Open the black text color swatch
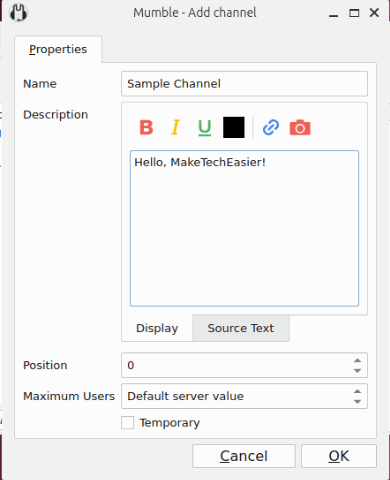Image resolution: width=390 pixels, height=480 pixels. click(x=234, y=127)
